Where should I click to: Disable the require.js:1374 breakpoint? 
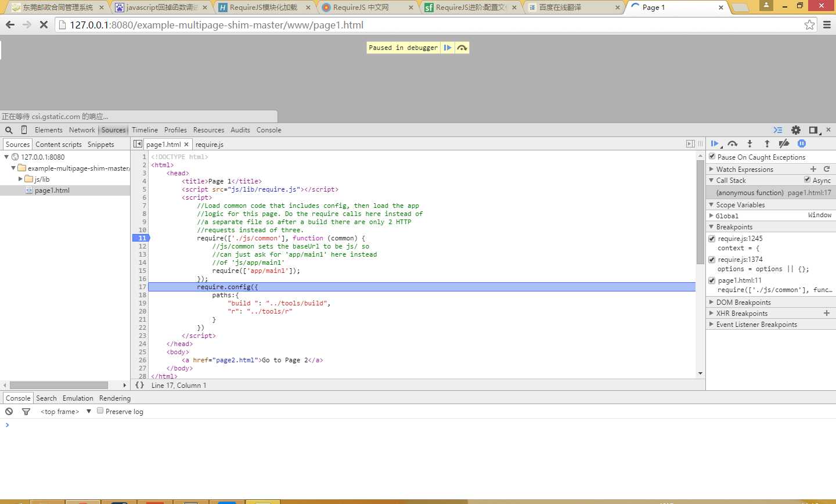pyautogui.click(x=712, y=260)
